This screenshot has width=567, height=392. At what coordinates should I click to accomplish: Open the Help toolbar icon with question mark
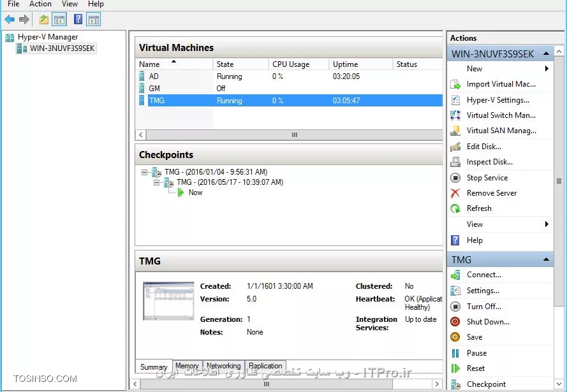pyautogui.click(x=78, y=19)
